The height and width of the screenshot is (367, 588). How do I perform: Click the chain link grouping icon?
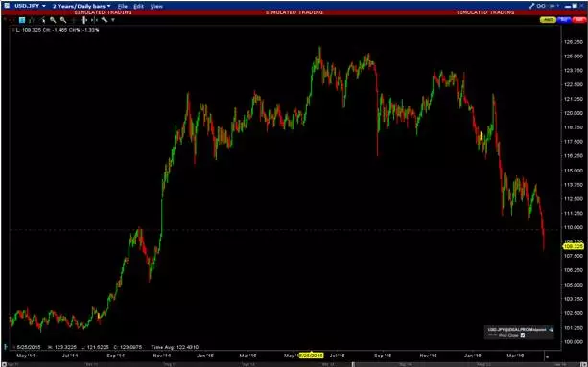click(542, 6)
